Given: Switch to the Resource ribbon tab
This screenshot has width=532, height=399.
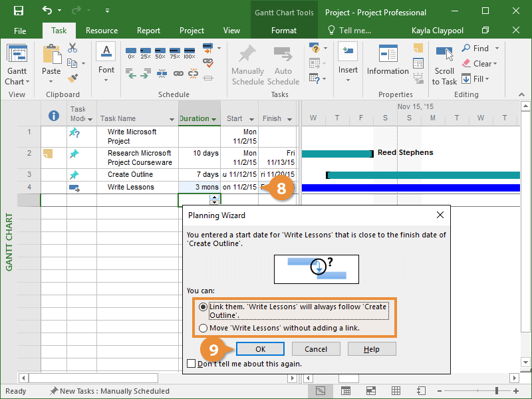Looking at the screenshot, I should (x=101, y=31).
